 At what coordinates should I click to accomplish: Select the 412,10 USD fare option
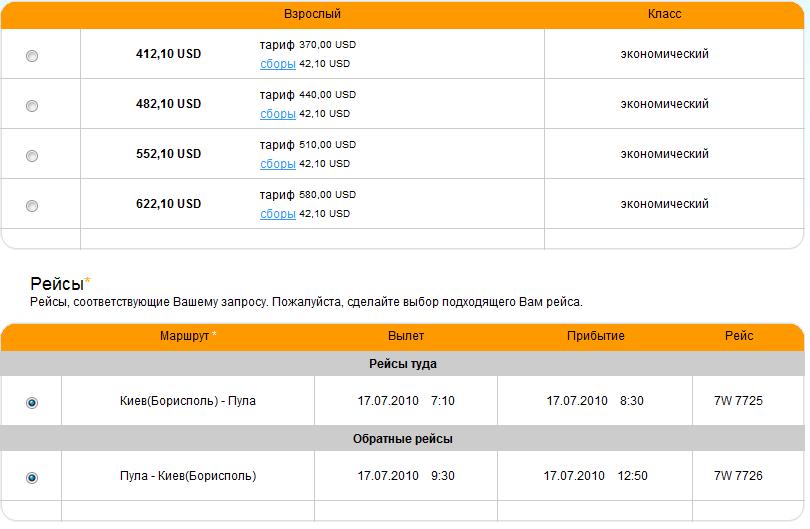[x=32, y=56]
